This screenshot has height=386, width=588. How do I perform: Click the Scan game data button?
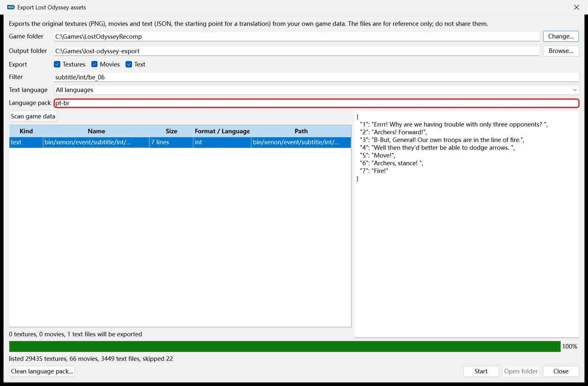(x=33, y=116)
